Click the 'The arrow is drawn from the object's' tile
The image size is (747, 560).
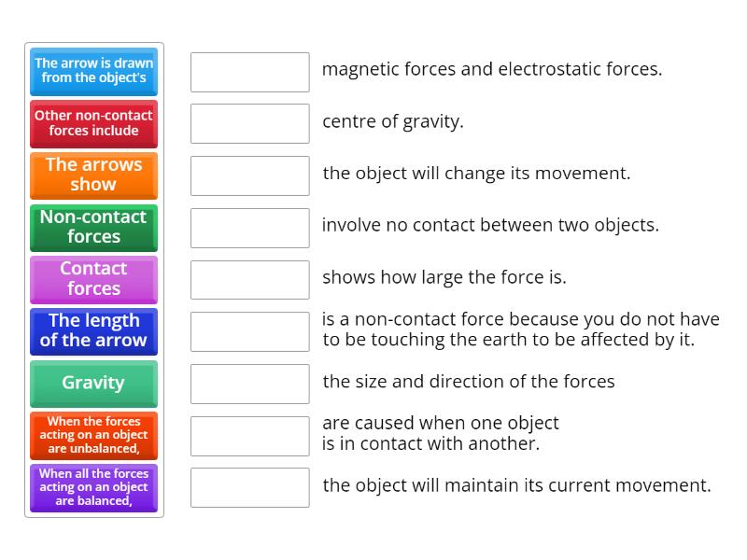click(93, 72)
